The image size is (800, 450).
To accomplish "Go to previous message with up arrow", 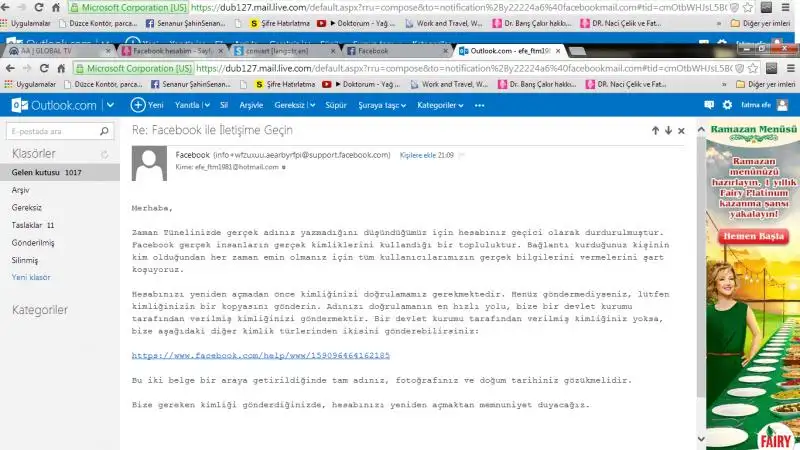I will (x=655, y=131).
